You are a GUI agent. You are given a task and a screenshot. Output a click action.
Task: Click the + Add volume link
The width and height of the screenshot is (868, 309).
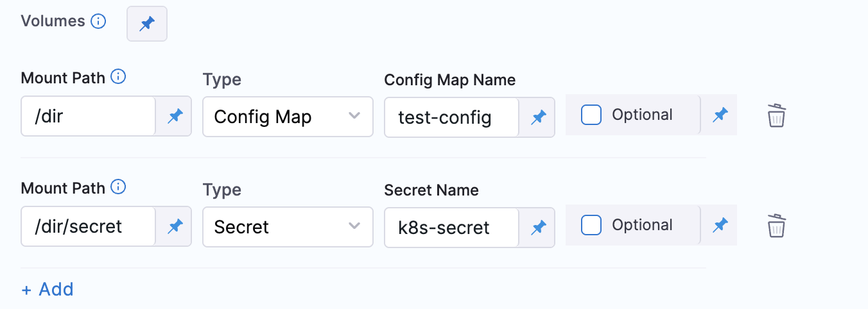48,289
